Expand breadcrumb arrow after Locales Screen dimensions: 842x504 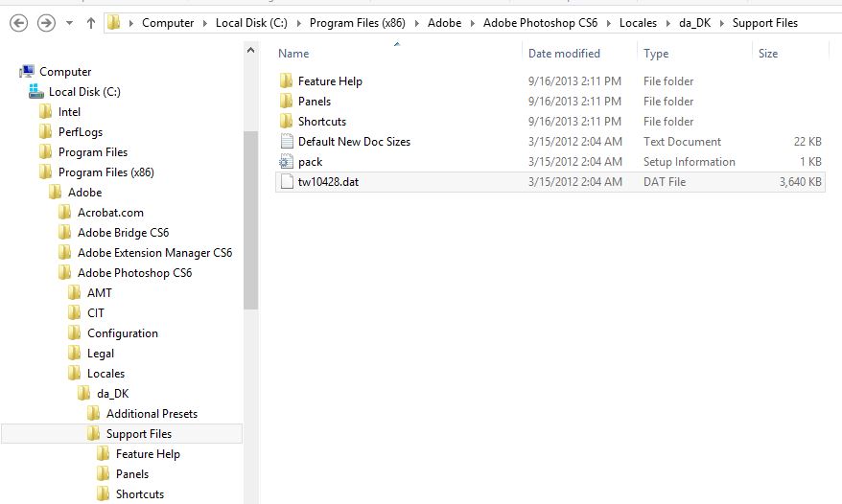(668, 23)
